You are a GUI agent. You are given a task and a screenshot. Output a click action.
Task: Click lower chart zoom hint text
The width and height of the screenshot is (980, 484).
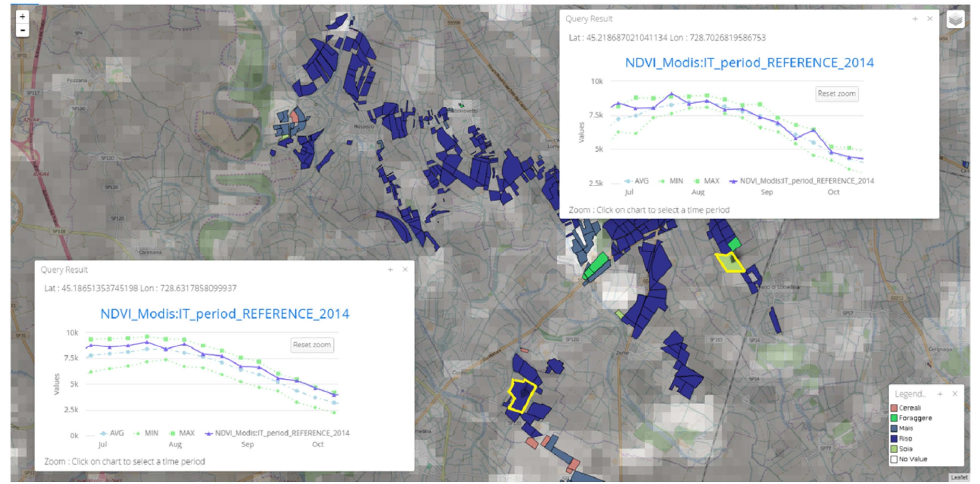click(x=125, y=461)
